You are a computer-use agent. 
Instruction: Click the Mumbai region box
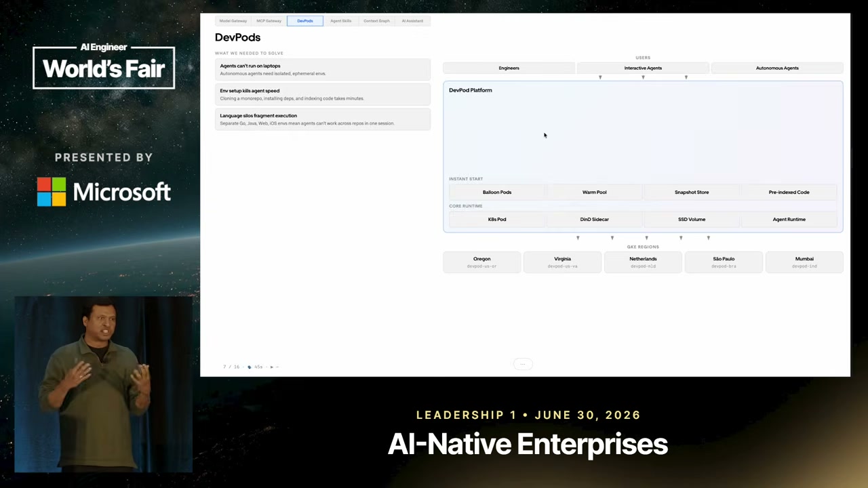pyautogui.click(x=804, y=262)
